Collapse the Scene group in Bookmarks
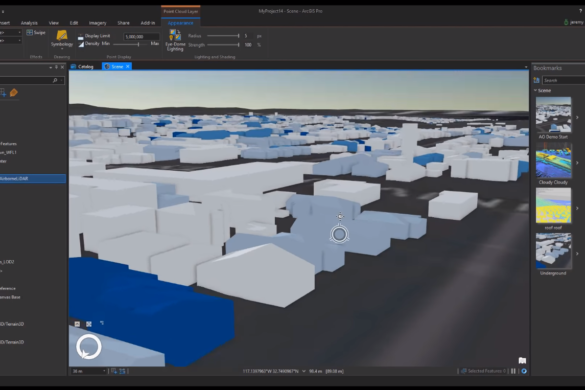This screenshot has width=585, height=390. 535,90
